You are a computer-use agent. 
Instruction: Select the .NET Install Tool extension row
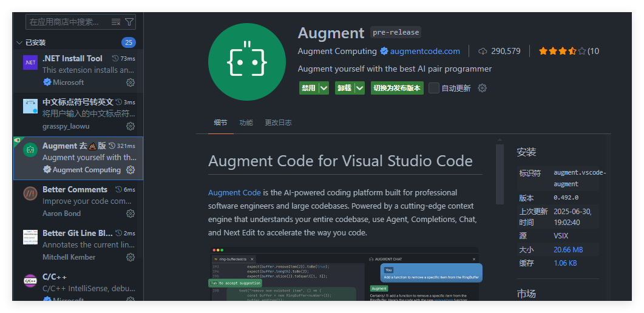tap(78, 71)
